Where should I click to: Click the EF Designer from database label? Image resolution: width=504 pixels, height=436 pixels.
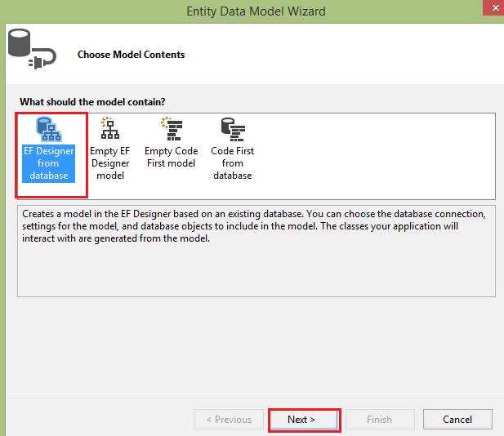point(48,163)
